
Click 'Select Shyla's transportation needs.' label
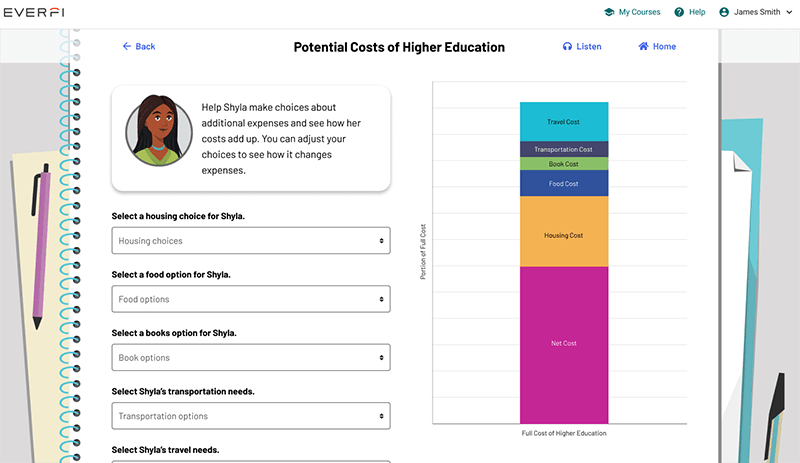click(183, 392)
